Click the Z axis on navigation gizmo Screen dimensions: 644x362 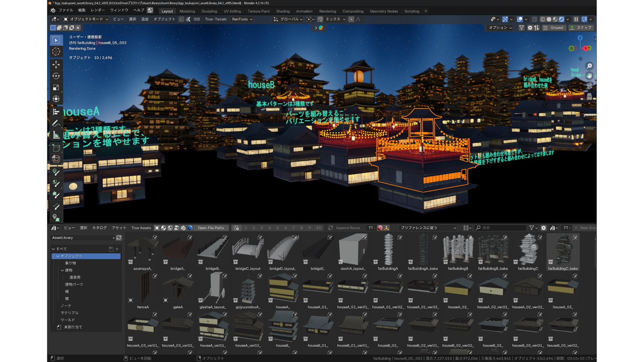pos(580,38)
